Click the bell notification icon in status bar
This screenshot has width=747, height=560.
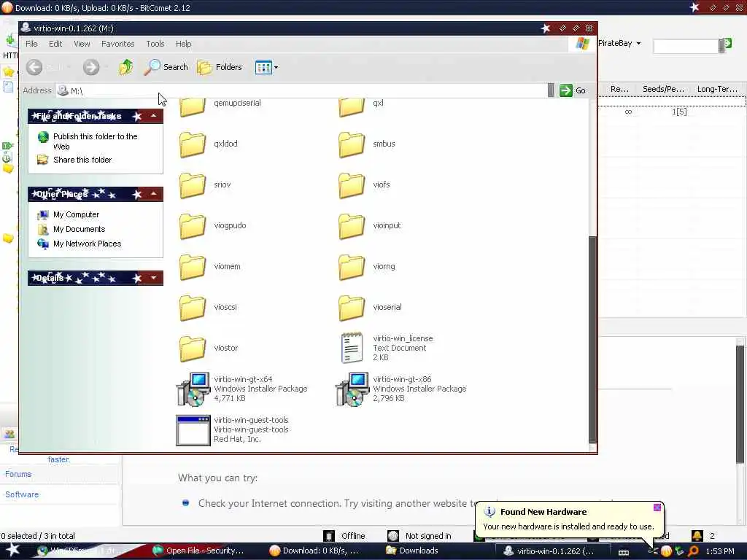pos(697,536)
